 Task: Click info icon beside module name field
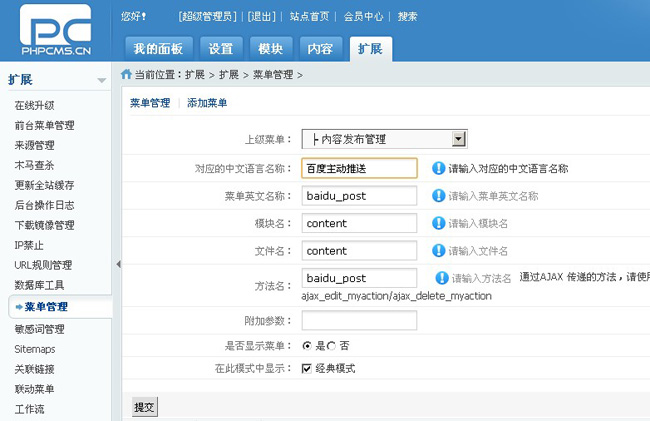[x=438, y=223]
